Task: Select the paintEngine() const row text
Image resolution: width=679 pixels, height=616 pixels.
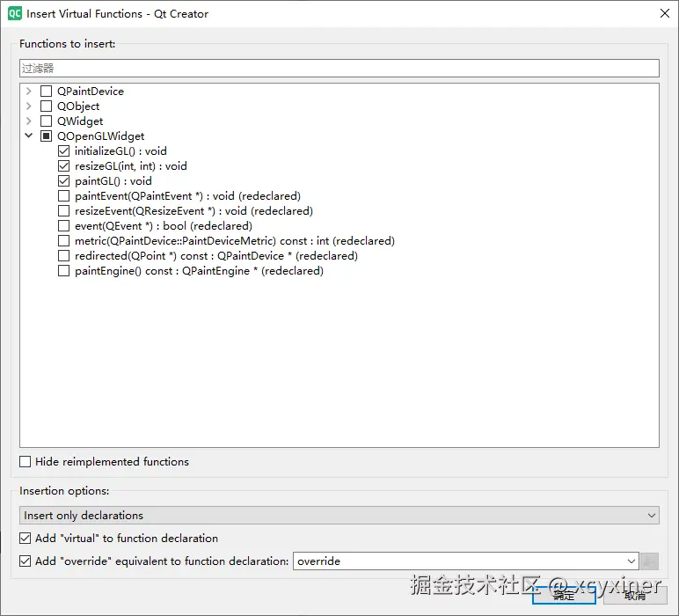Action: 199,271
